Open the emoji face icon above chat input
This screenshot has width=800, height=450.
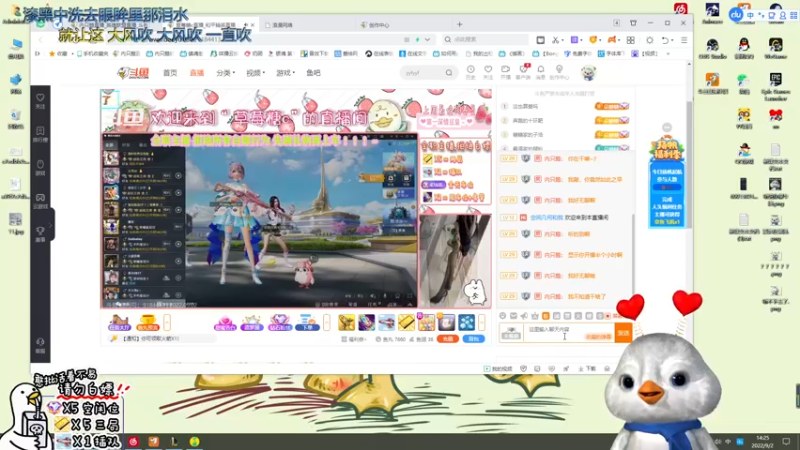503,316
